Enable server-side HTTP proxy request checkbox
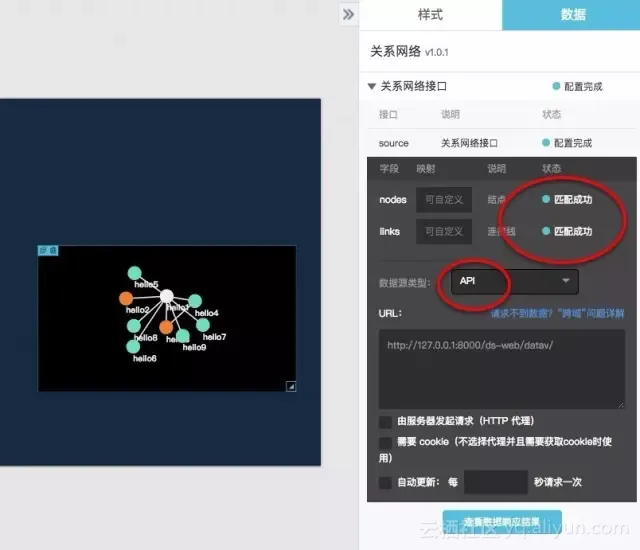This screenshot has width=640, height=550. (385, 422)
